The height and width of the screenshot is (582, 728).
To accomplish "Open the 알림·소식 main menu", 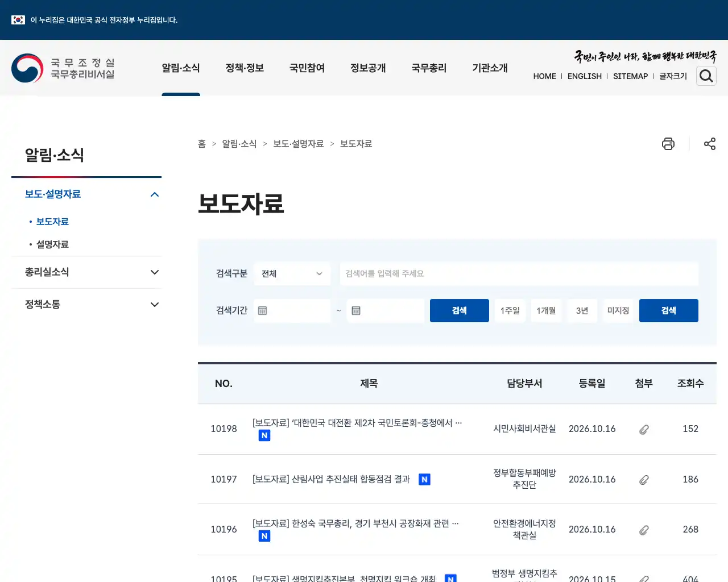I will point(181,68).
